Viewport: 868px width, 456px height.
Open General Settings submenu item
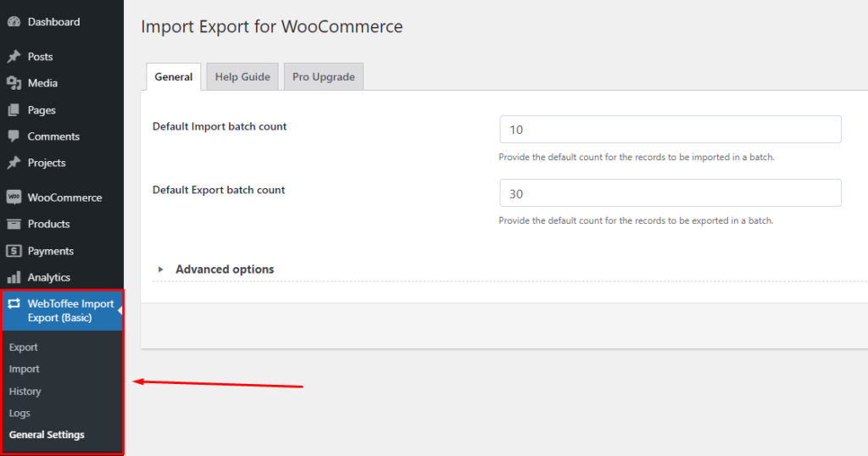point(47,435)
